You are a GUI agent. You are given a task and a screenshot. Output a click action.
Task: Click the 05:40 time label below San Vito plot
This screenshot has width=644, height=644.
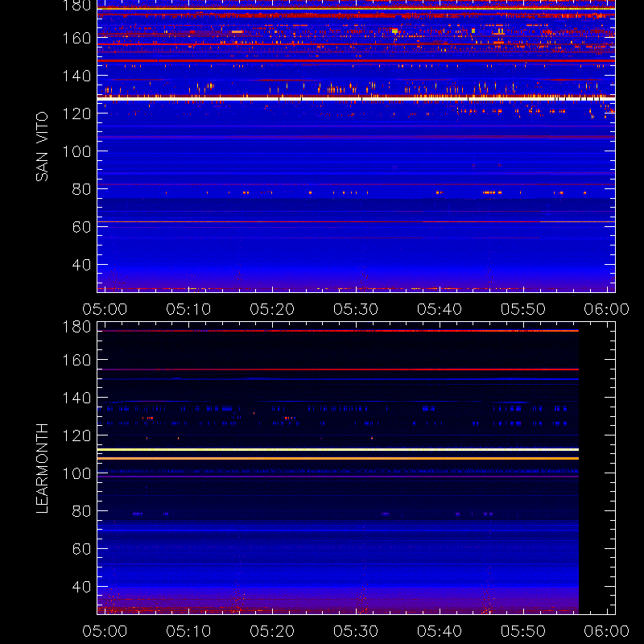click(x=440, y=309)
